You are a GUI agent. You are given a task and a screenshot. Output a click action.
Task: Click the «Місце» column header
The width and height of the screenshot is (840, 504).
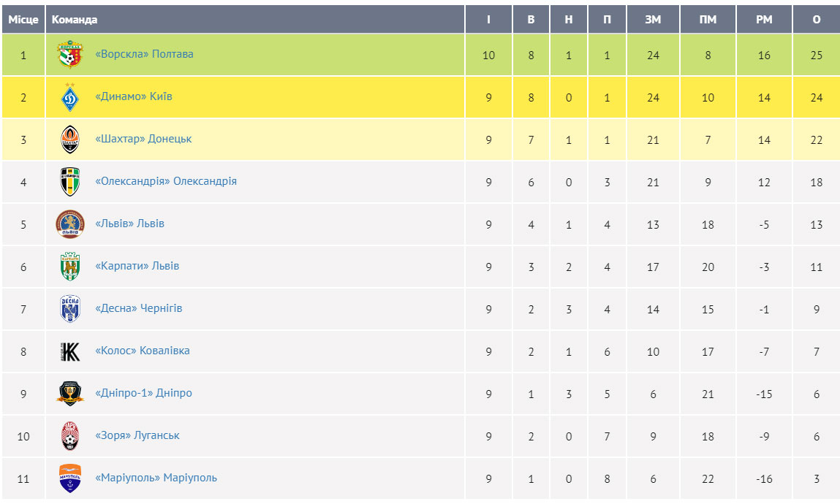(23, 20)
